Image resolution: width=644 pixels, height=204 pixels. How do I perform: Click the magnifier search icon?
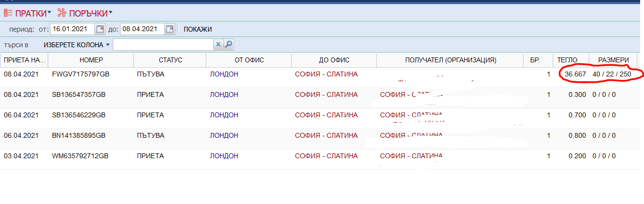(x=228, y=45)
